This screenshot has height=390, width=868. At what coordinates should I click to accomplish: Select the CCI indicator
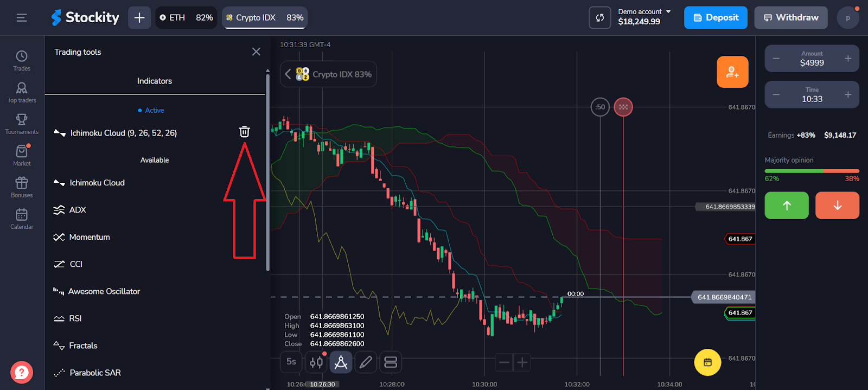[68, 264]
